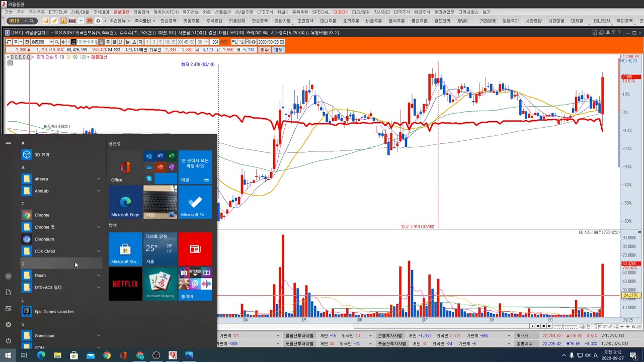The width and height of the screenshot is (644, 362).
Task: Click 조건검색 toolbar button
Action: [x=305, y=21]
